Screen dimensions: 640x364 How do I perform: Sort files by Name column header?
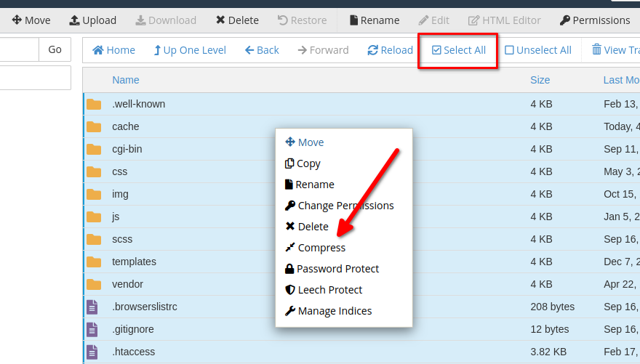(x=126, y=80)
